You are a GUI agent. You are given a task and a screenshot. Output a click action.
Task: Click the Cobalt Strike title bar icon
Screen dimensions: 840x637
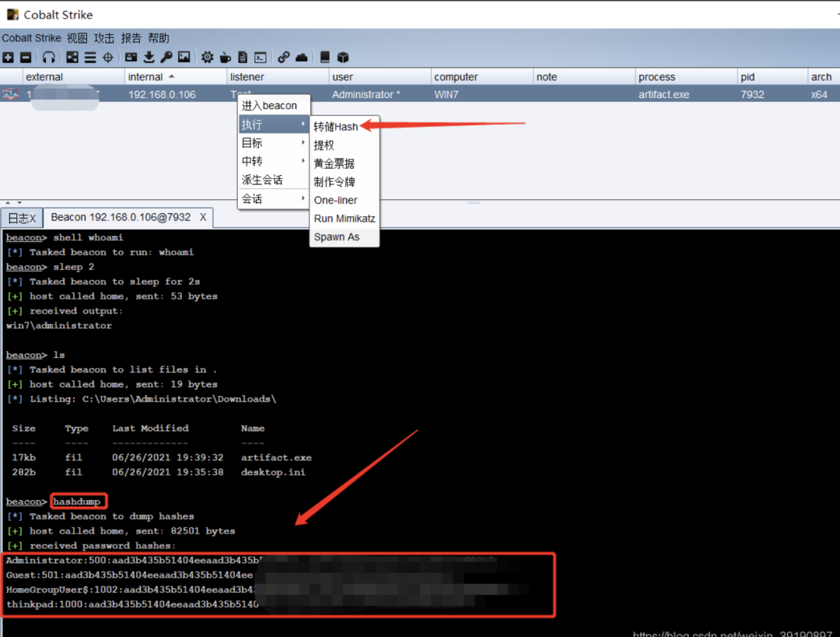tap(12, 15)
